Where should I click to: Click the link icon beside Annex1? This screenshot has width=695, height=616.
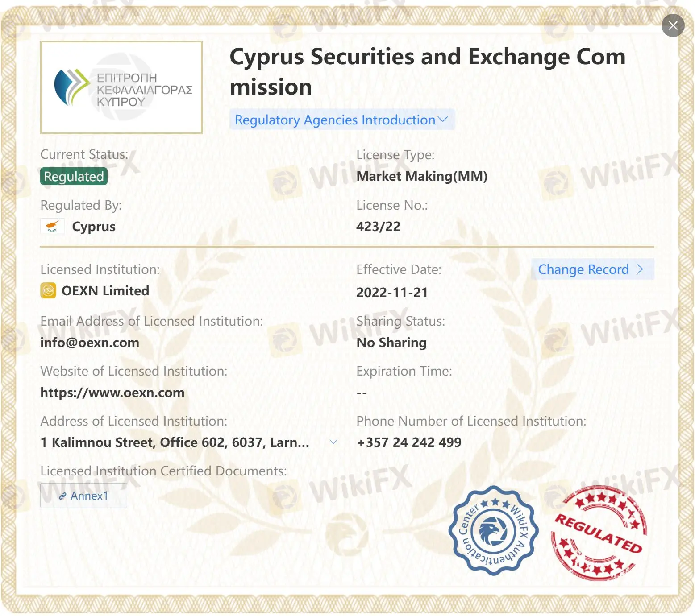(62, 496)
